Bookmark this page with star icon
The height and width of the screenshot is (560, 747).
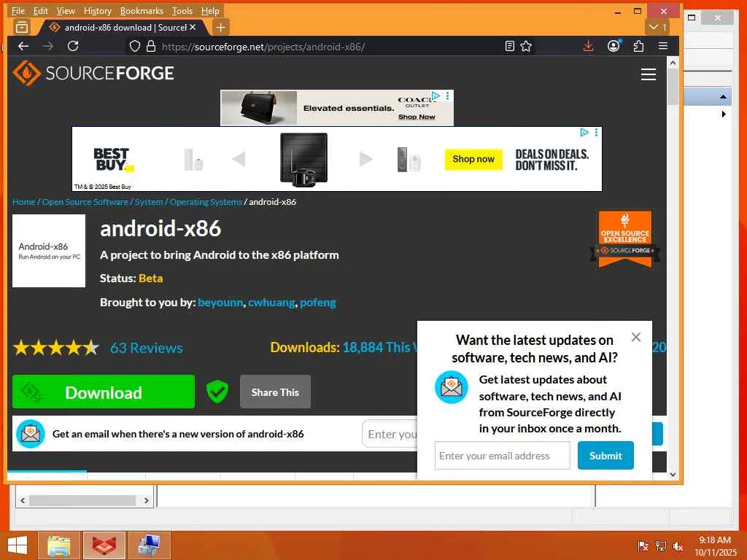pyautogui.click(x=526, y=46)
